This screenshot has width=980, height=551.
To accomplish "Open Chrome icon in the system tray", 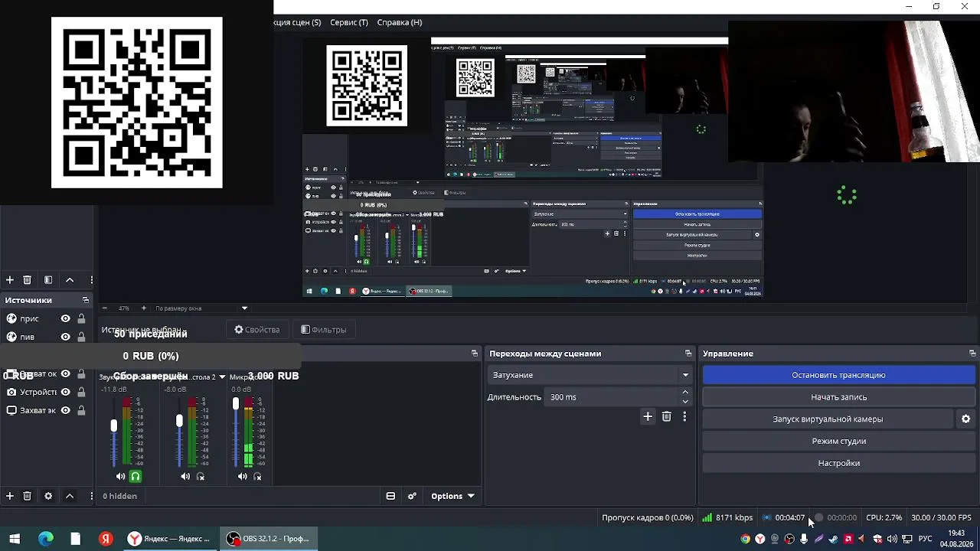I will (745, 539).
